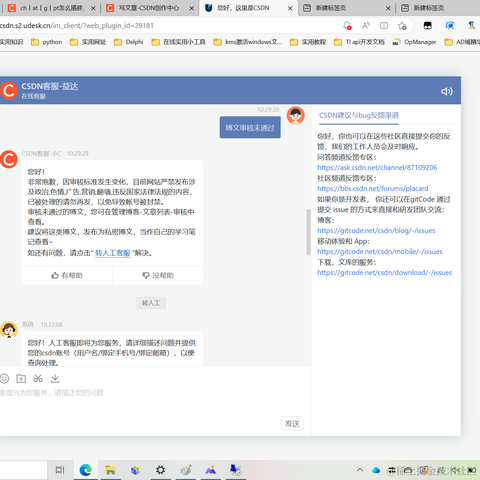Open File Explorer from the taskbar

coord(110,470)
